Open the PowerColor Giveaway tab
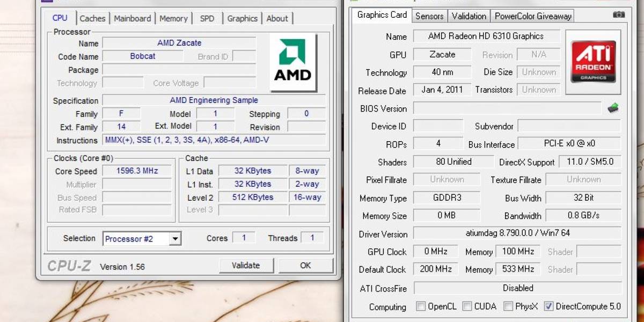 click(533, 16)
